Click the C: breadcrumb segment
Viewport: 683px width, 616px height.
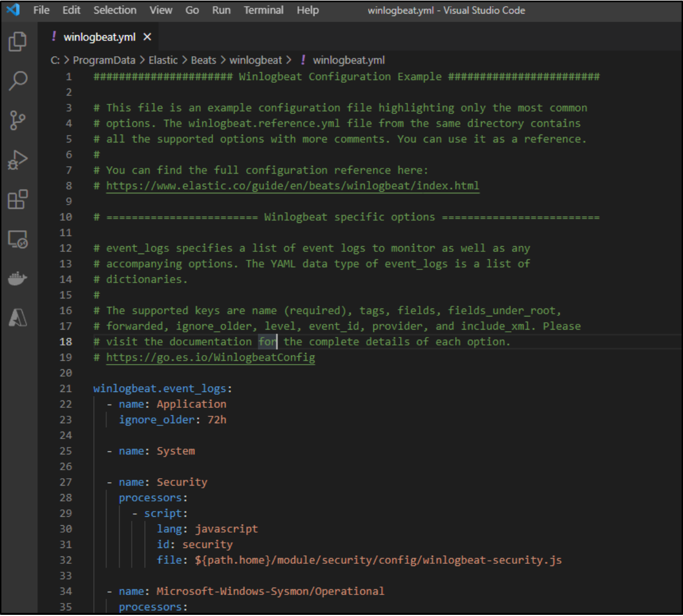coord(55,60)
